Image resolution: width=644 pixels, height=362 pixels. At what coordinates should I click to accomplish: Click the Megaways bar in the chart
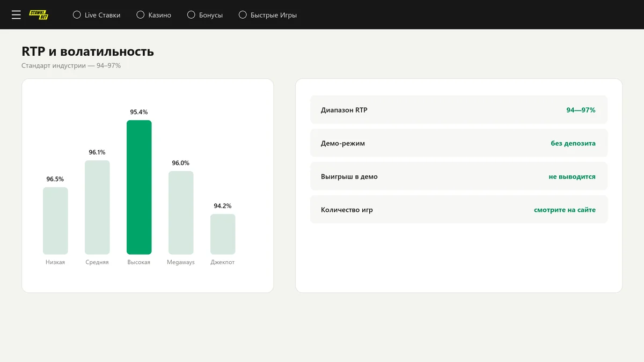[x=181, y=212]
